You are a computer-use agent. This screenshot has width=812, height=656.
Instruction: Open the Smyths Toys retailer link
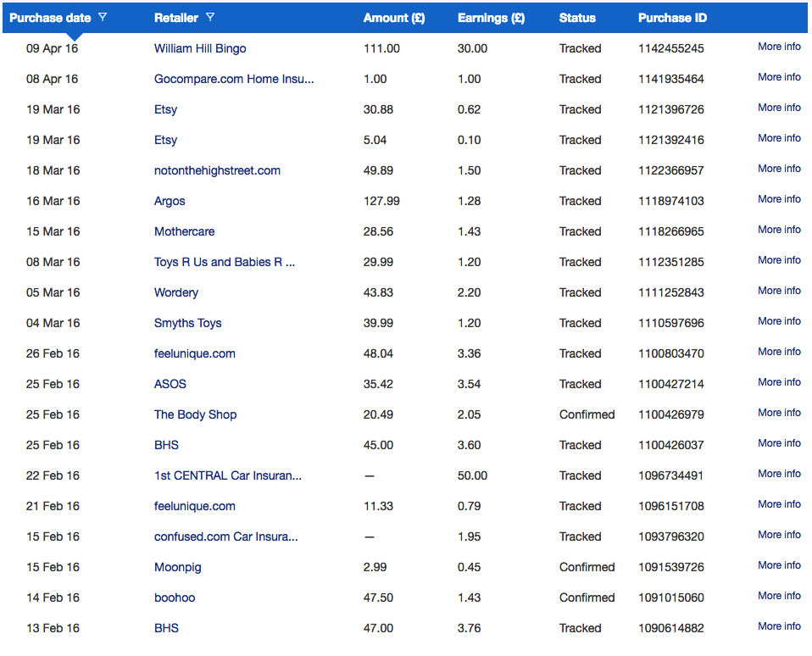click(x=187, y=323)
